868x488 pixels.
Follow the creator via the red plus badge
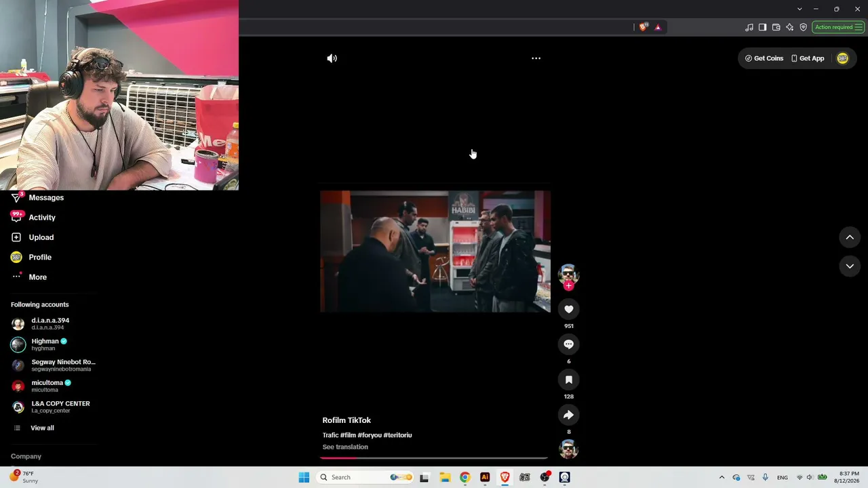569,286
